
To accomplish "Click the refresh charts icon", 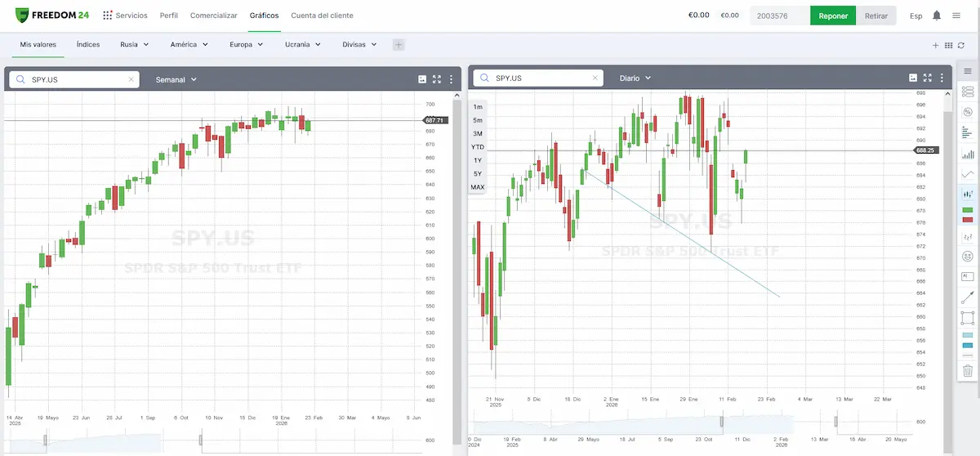I will pyautogui.click(x=960, y=45).
